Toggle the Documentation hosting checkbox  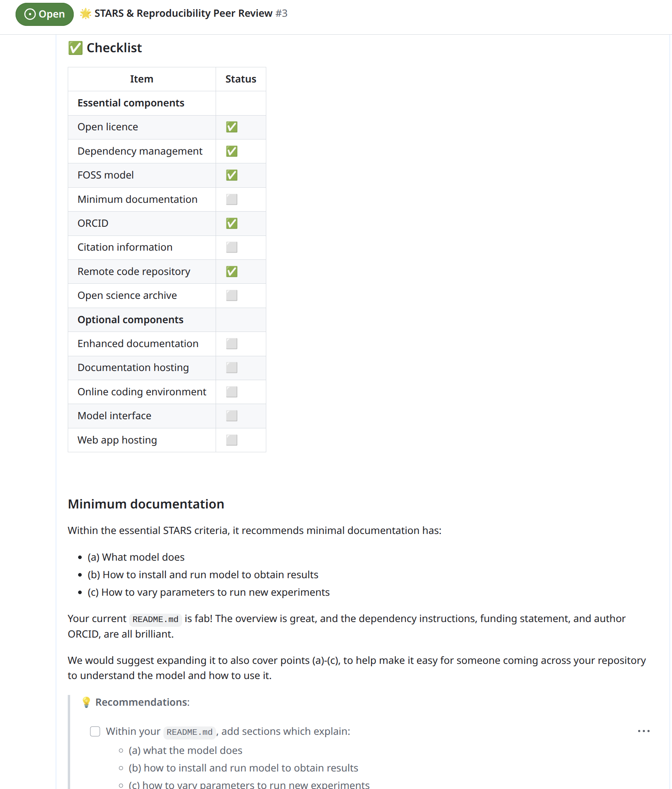(x=232, y=367)
